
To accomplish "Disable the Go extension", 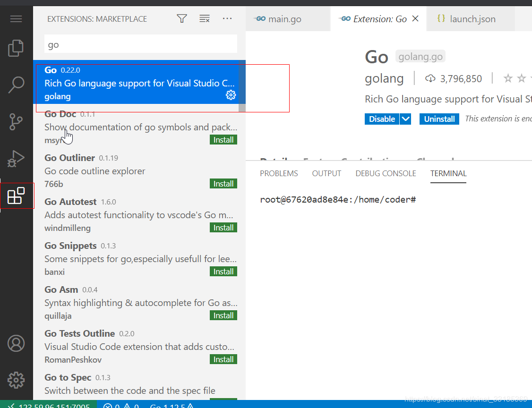I will [x=381, y=119].
